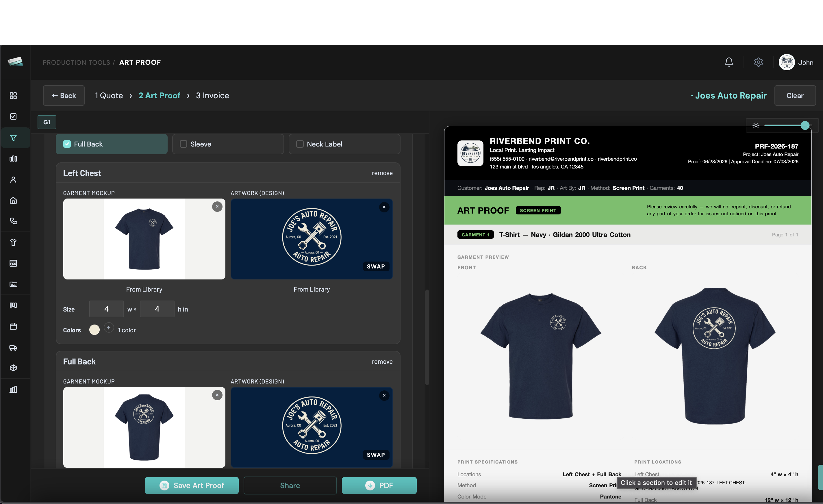The image size is (823, 504).
Task: Open the bar chart reports icon in sidebar
Action: click(13, 389)
